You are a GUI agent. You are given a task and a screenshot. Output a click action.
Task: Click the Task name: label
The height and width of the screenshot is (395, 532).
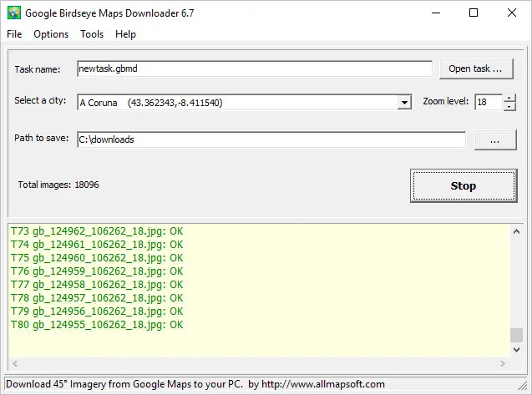click(38, 69)
